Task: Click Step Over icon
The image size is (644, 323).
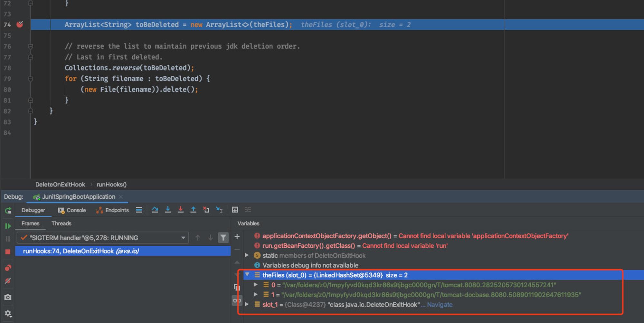Action: pos(155,210)
